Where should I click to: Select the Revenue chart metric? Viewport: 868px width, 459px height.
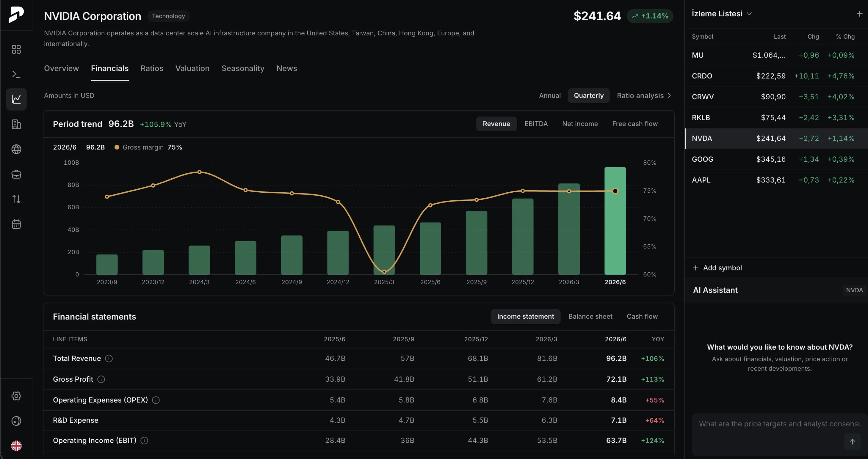coord(496,124)
